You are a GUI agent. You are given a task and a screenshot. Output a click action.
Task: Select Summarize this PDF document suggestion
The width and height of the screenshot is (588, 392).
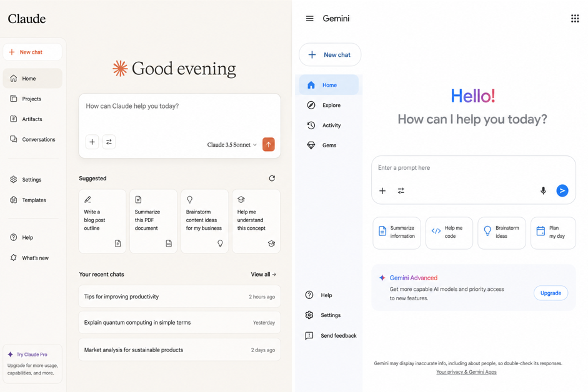[153, 221]
